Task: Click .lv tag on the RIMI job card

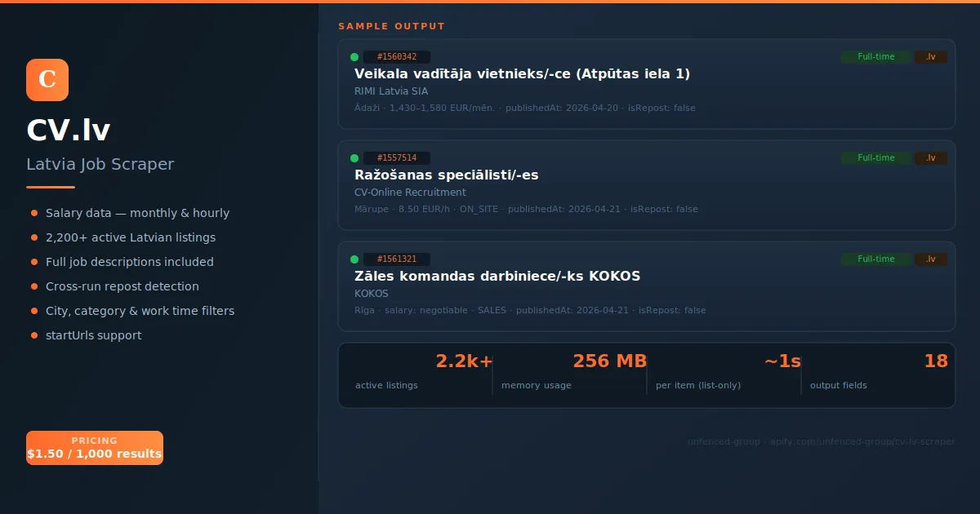Action: click(930, 57)
